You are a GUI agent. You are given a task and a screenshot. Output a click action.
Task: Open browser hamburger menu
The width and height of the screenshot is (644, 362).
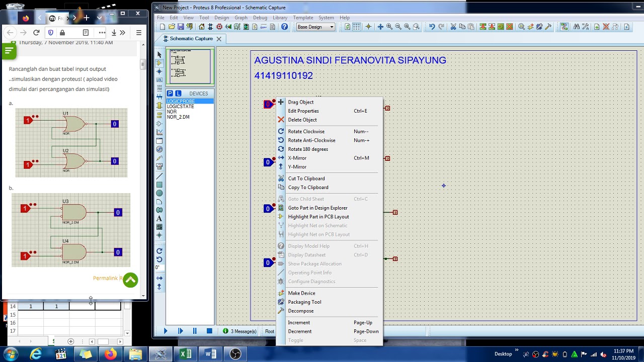click(x=139, y=33)
